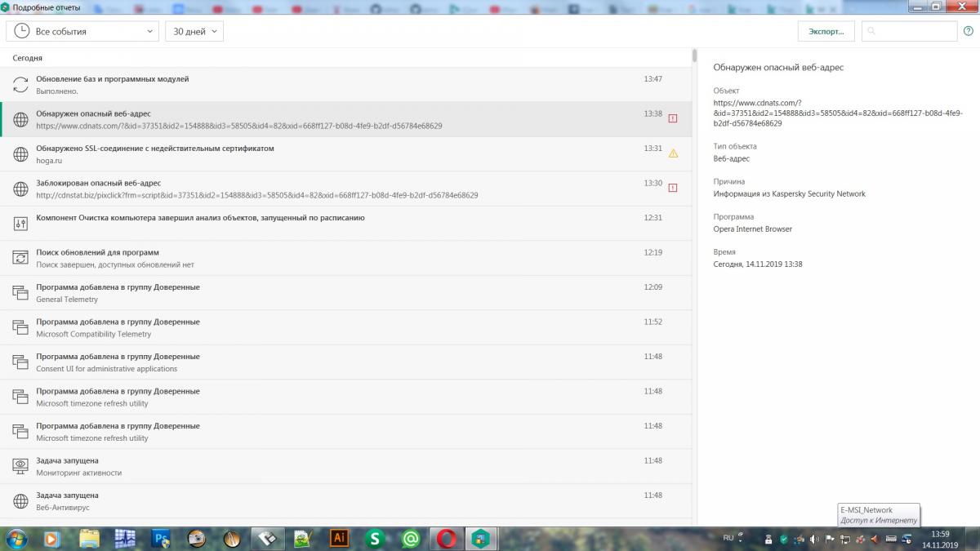Image resolution: width=980 pixels, height=551 pixels.
Task: Open the '30 дней' period dropdown
Action: (x=194, y=31)
